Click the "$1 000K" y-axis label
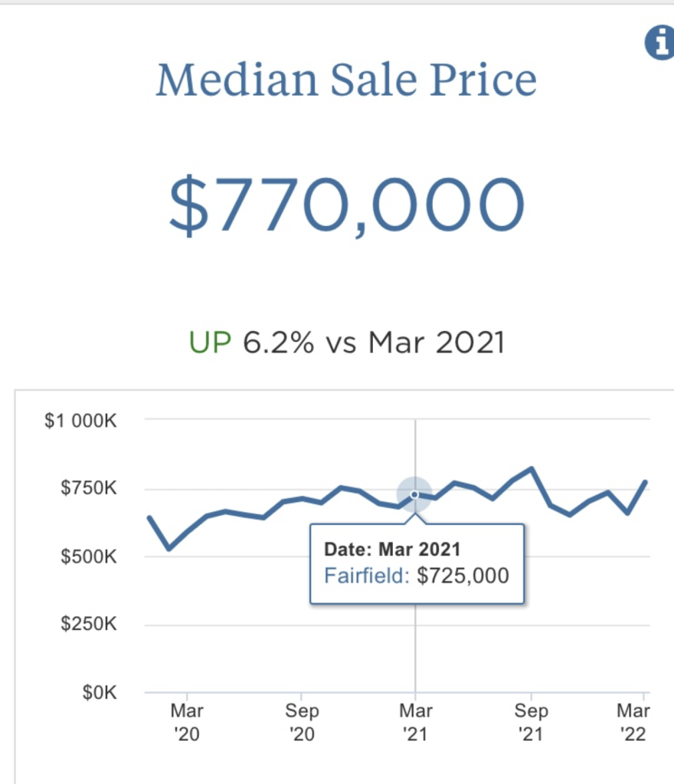The height and width of the screenshot is (784, 674). click(x=80, y=420)
